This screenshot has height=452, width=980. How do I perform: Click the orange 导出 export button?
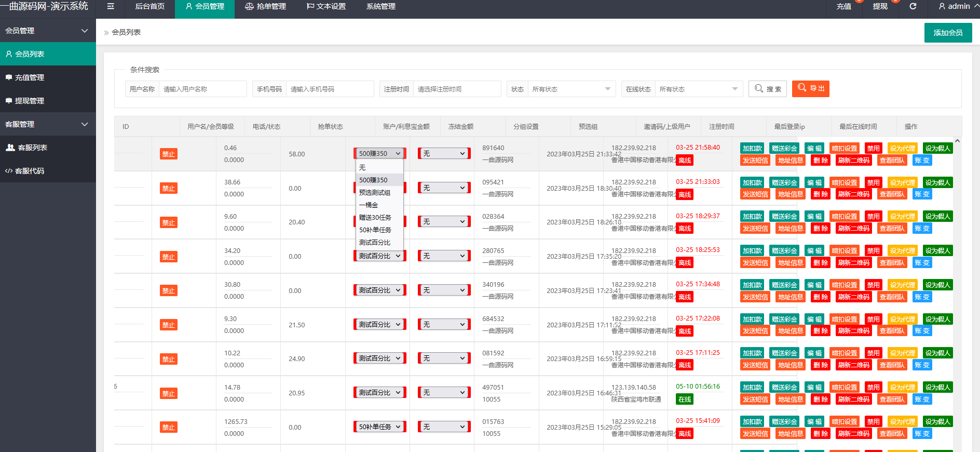[811, 88]
